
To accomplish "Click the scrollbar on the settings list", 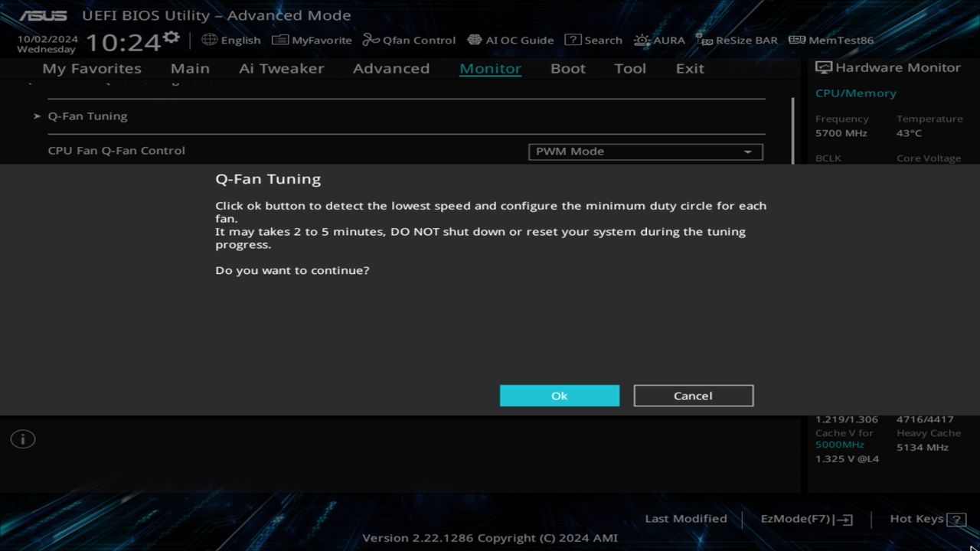I will (x=795, y=130).
